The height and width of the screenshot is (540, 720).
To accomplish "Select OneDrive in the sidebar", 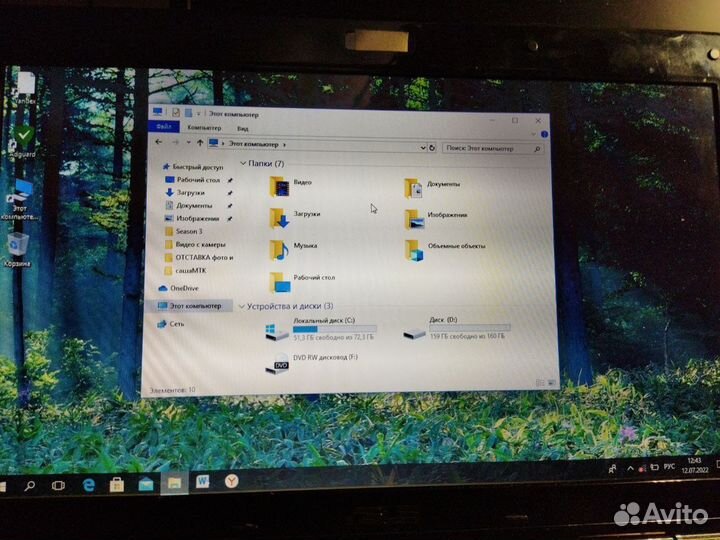I will (x=178, y=288).
